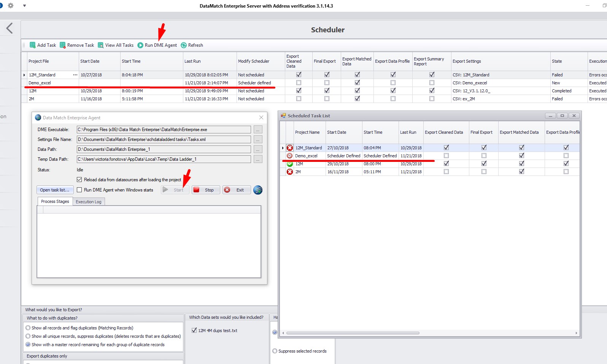Browse for the DME Executable path
607x364 pixels.
tap(258, 130)
